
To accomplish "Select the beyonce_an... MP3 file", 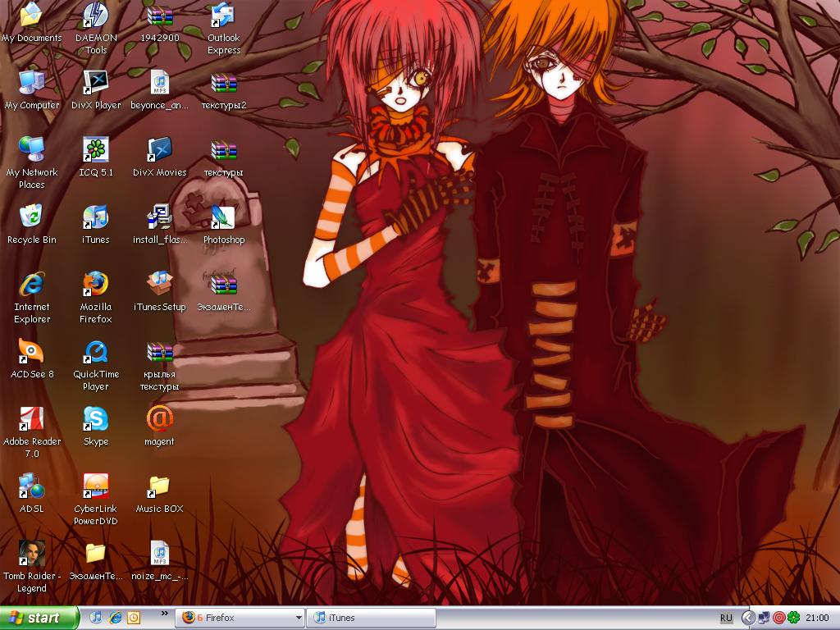I will pyautogui.click(x=160, y=90).
